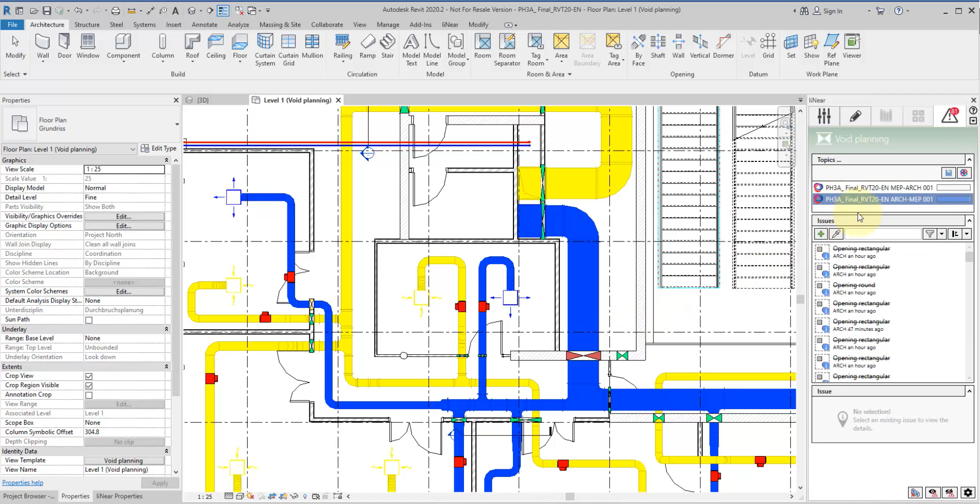Viewport: 980px width, 504px height.
Task: Open the issues filter dropdown arrow
Action: pyautogui.click(x=942, y=234)
